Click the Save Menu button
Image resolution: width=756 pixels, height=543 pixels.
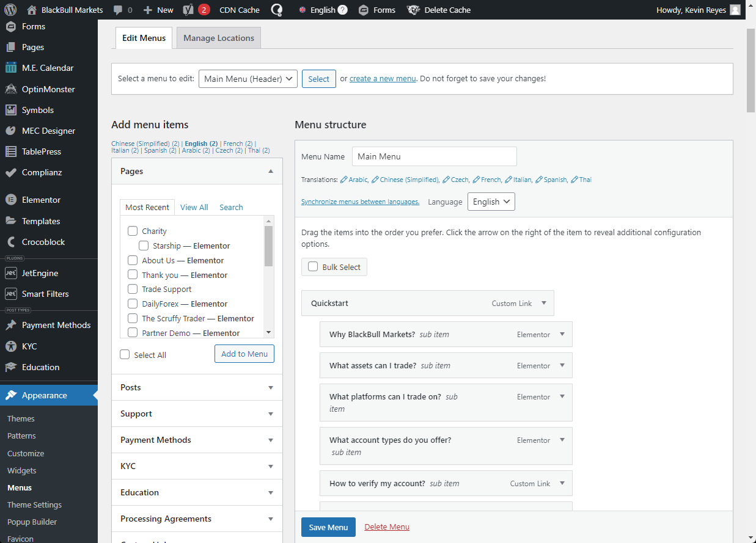pos(328,527)
